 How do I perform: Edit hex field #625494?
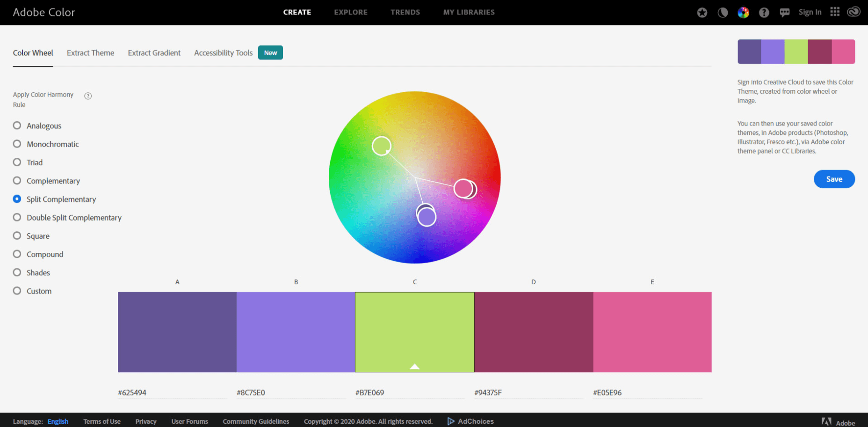pos(173,393)
